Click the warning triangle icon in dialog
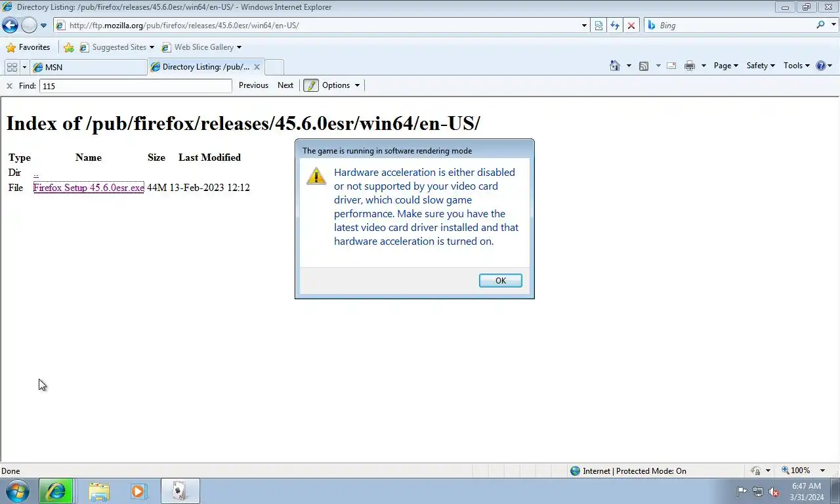 tap(316, 176)
